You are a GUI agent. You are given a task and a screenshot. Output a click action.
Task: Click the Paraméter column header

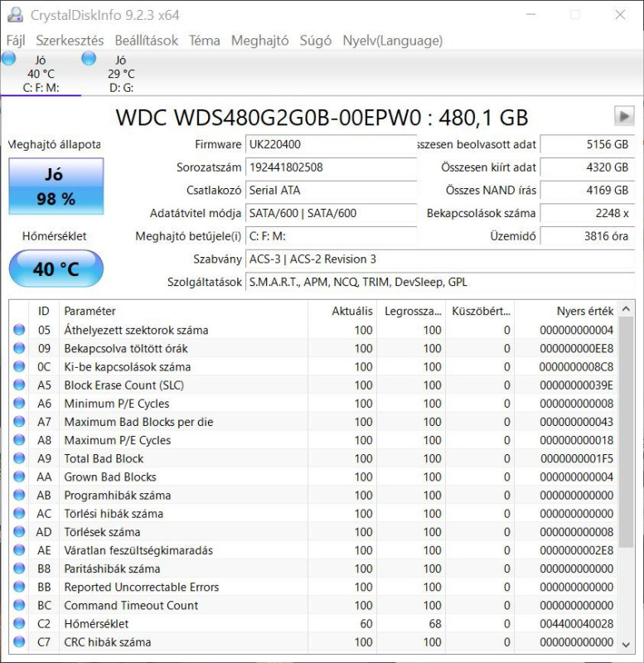click(183, 311)
